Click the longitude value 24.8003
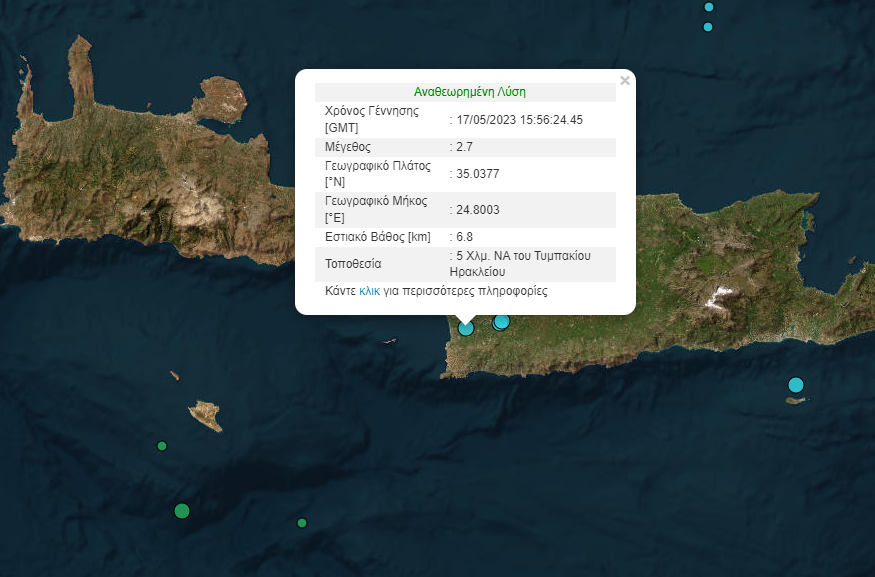Viewport: 875px width, 577px height. point(477,209)
